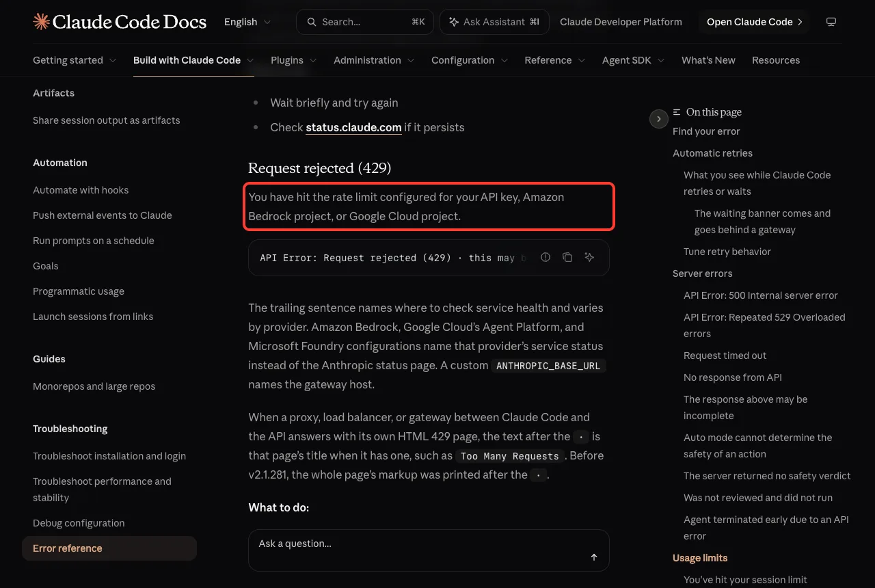Click the sparkle icon in the code block

point(589,258)
